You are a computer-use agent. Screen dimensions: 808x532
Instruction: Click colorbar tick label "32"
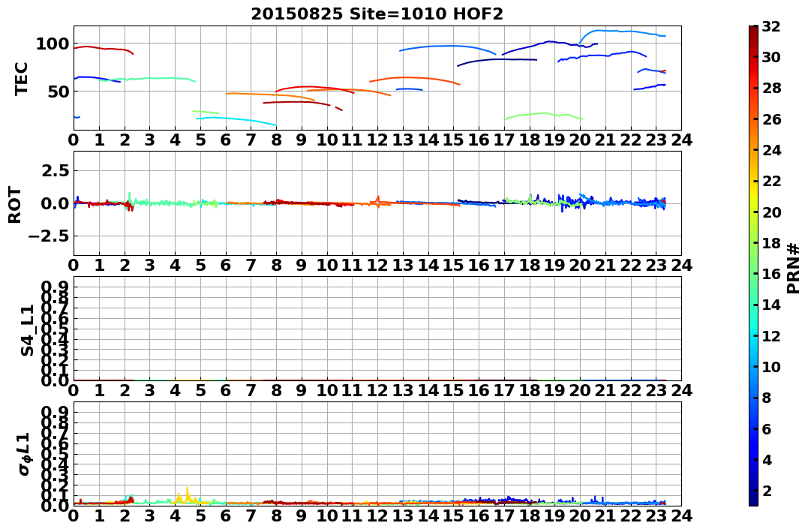pos(771,26)
